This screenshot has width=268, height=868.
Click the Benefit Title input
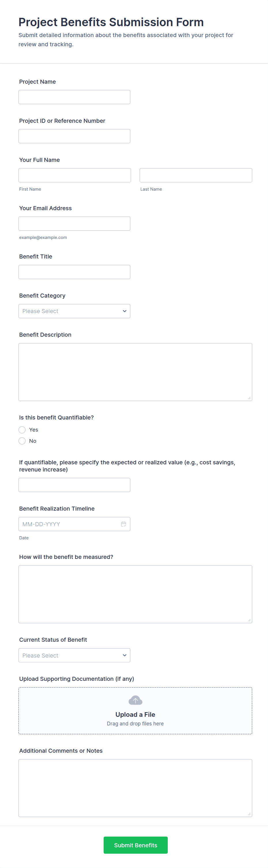point(74,272)
